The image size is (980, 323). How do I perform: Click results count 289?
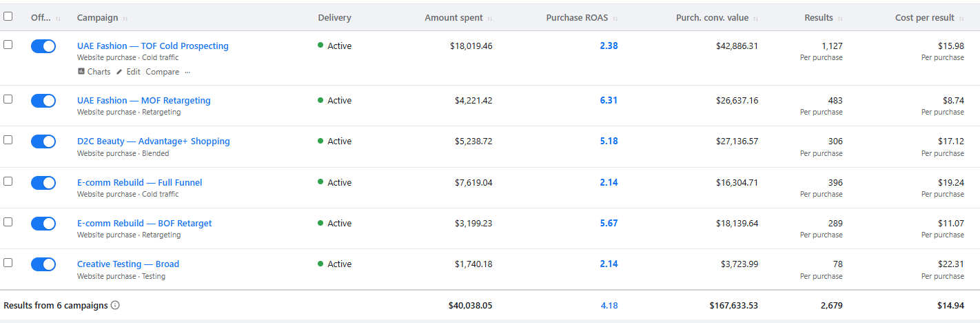pos(835,224)
